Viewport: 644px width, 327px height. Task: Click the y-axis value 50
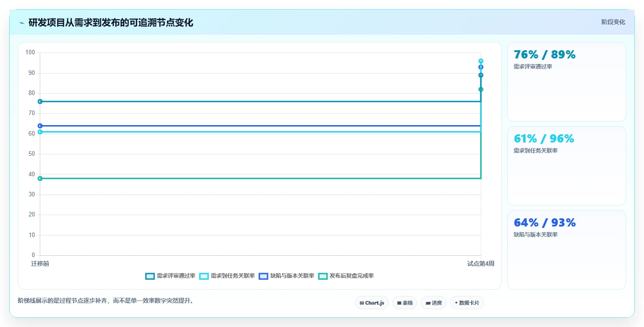[32, 154]
